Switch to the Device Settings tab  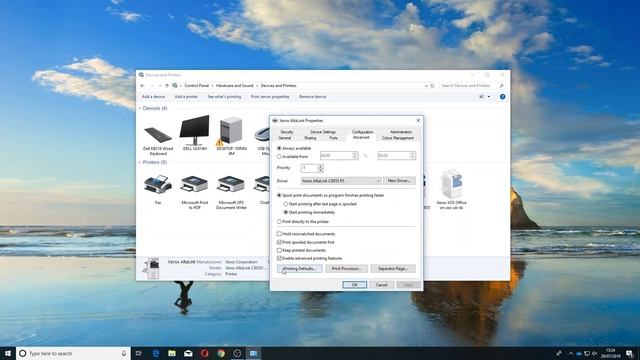(323, 132)
